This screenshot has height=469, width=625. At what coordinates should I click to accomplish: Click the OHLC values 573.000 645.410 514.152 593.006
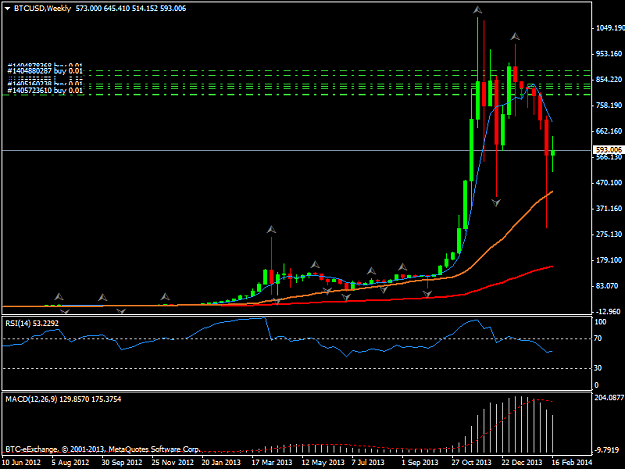tap(131, 8)
